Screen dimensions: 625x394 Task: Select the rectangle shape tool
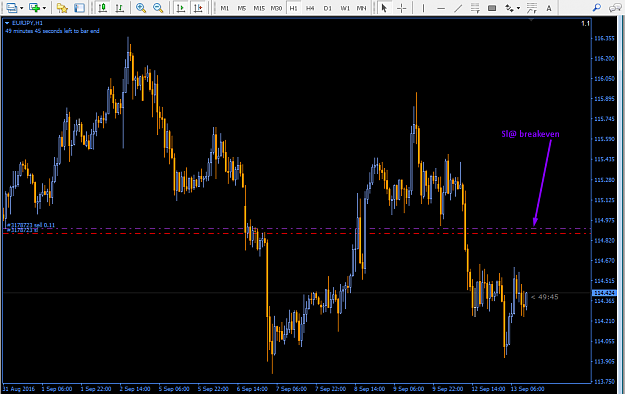pyautogui.click(x=492, y=8)
